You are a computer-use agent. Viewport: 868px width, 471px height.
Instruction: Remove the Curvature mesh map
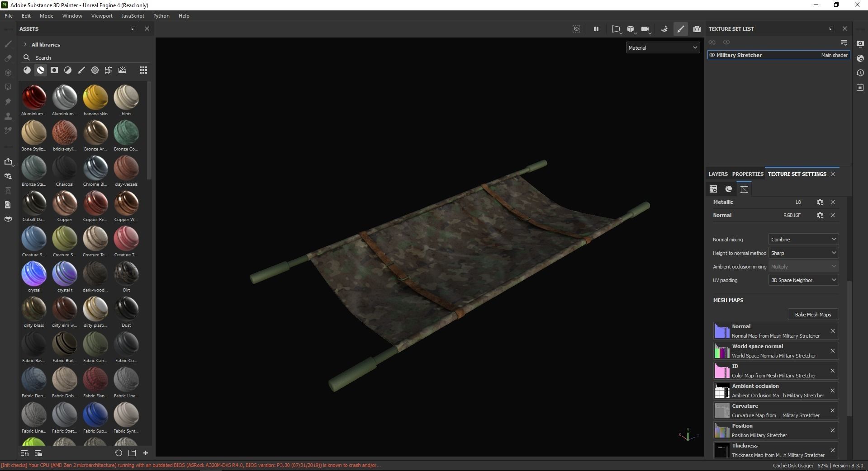pyautogui.click(x=833, y=410)
